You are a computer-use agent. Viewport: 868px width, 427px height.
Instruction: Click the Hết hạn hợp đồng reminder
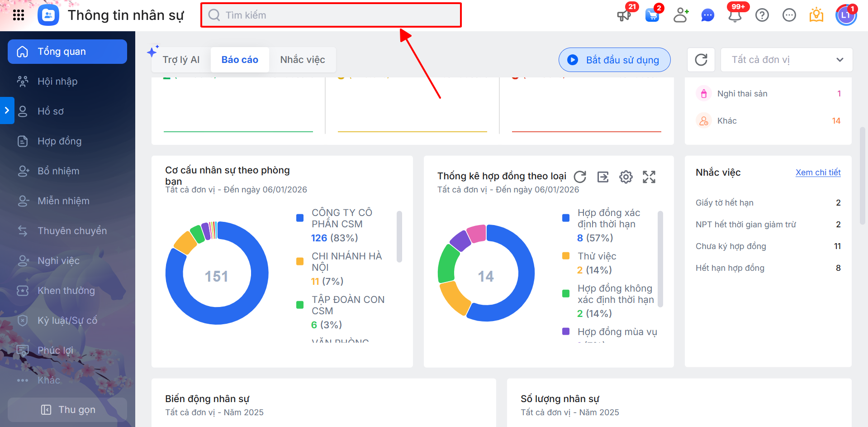(x=768, y=268)
